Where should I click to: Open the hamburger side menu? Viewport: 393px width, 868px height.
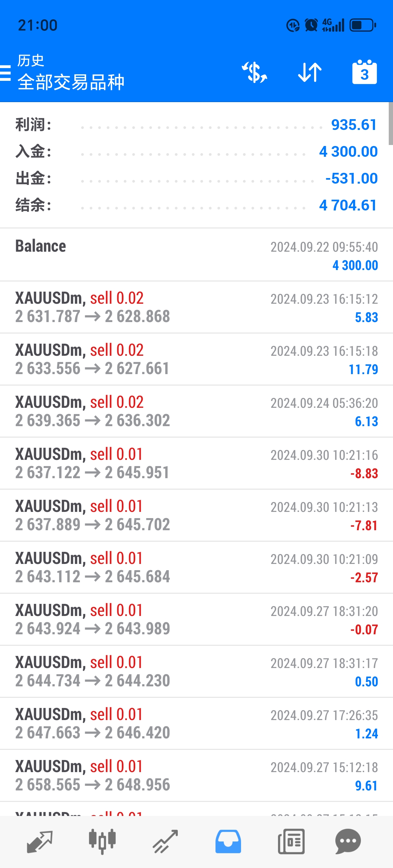point(5,72)
